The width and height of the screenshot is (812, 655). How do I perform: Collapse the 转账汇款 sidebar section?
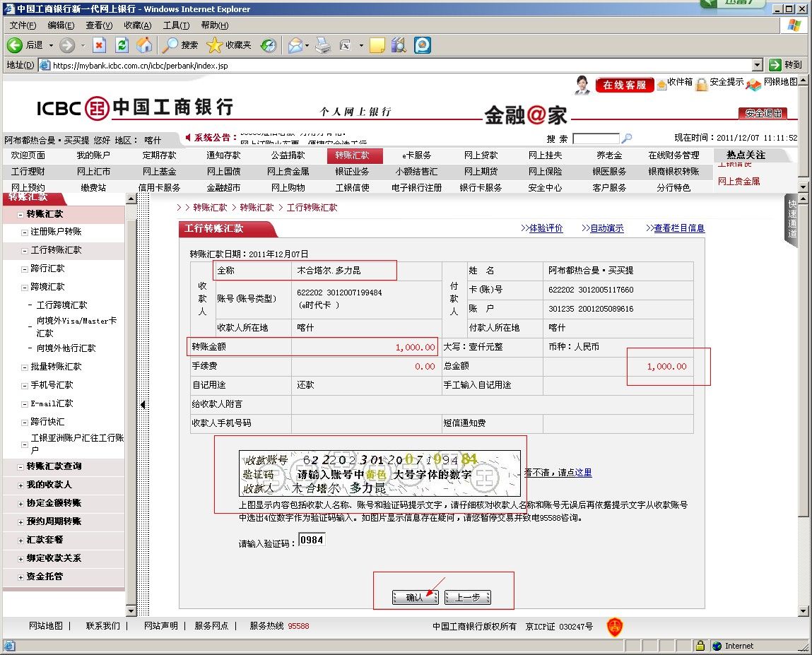20,214
